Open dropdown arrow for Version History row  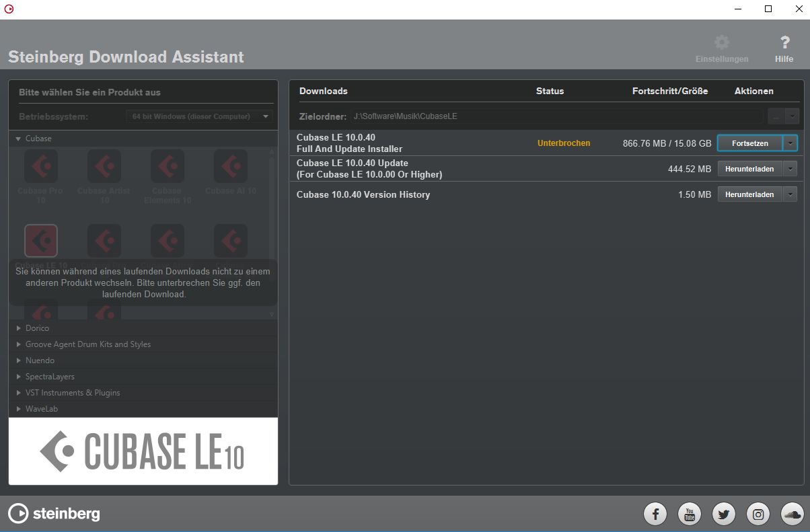coord(790,194)
